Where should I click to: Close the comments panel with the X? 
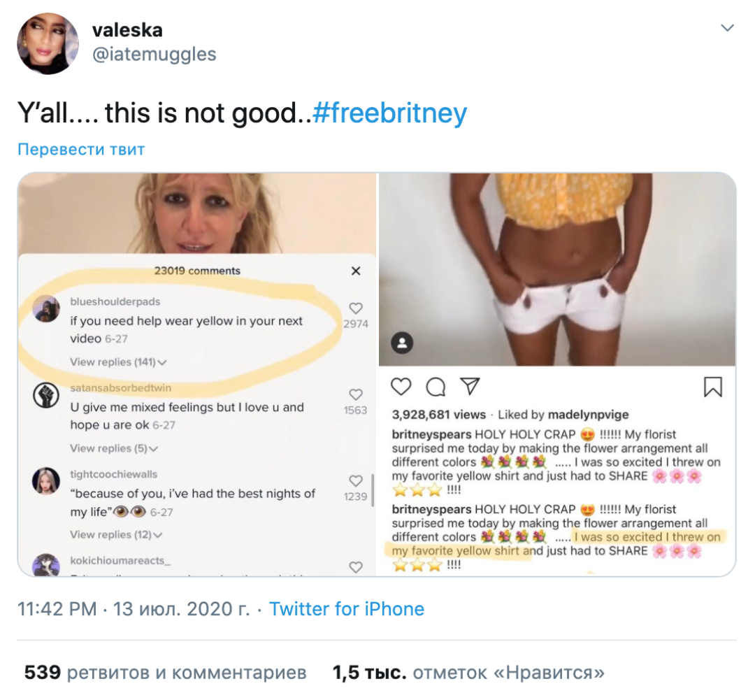356,271
